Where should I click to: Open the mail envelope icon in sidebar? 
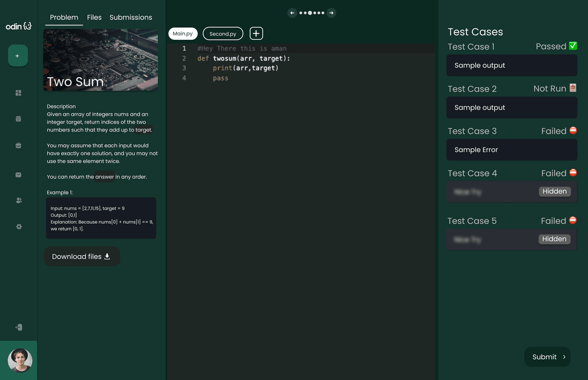[x=19, y=175]
